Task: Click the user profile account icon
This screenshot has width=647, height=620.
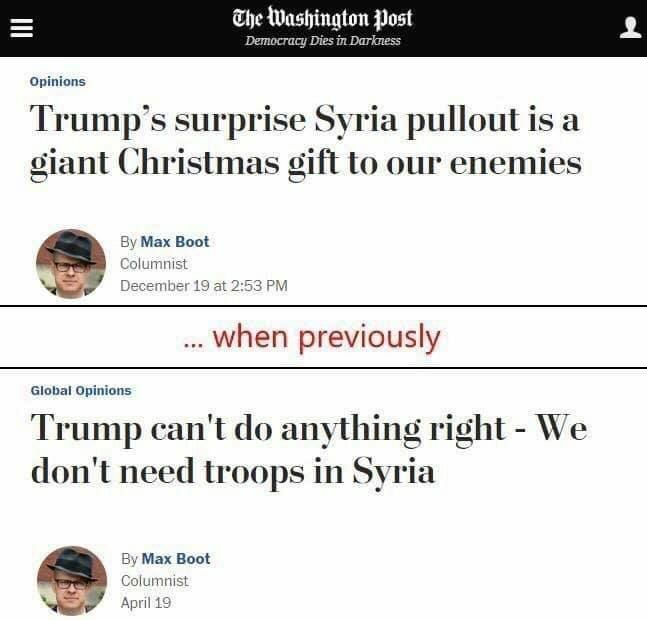Action: [x=630, y=27]
